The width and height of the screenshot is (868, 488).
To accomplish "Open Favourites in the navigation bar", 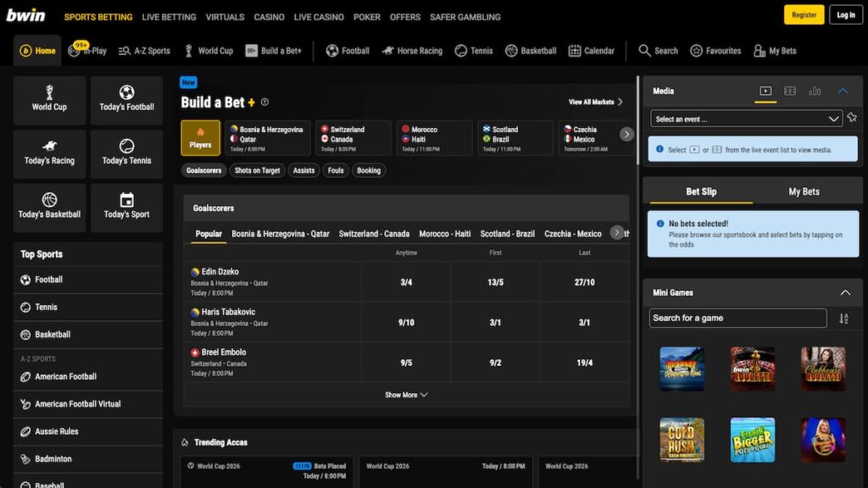I will (715, 51).
